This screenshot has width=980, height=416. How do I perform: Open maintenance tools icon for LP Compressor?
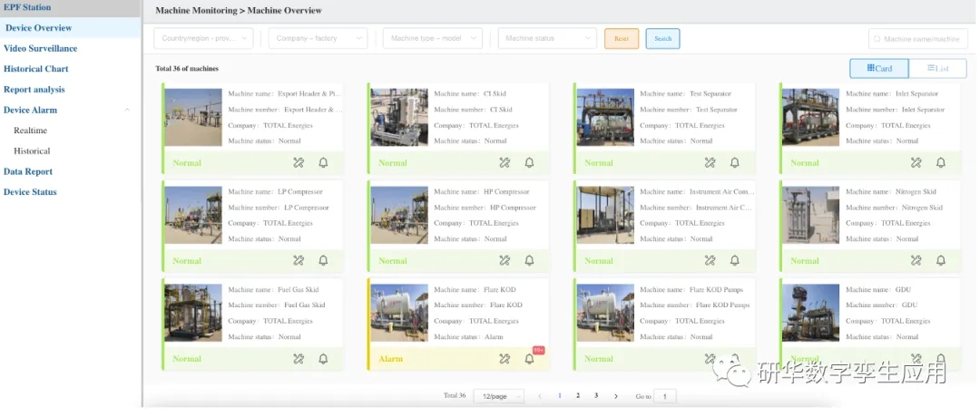point(299,261)
